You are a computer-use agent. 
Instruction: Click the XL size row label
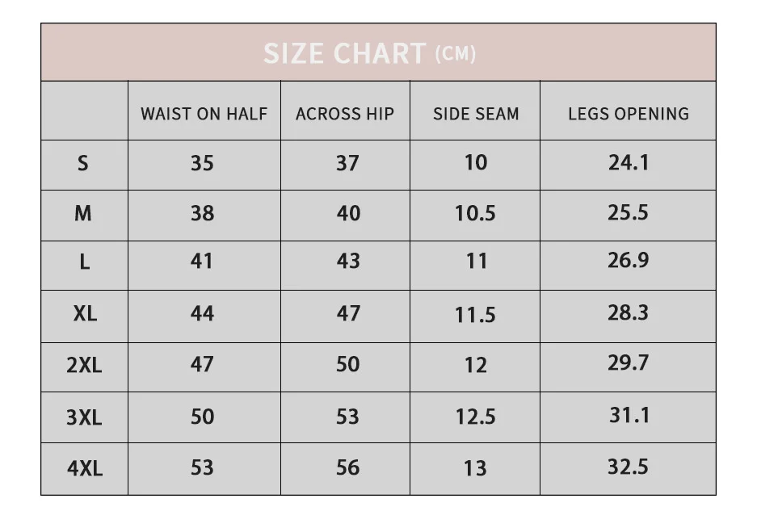click(x=85, y=313)
